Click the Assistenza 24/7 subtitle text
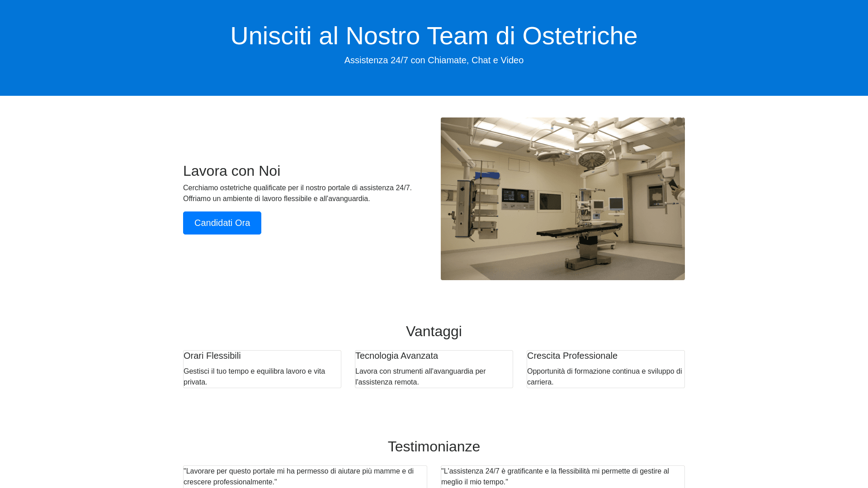The width and height of the screenshot is (868, 488). pos(434,60)
